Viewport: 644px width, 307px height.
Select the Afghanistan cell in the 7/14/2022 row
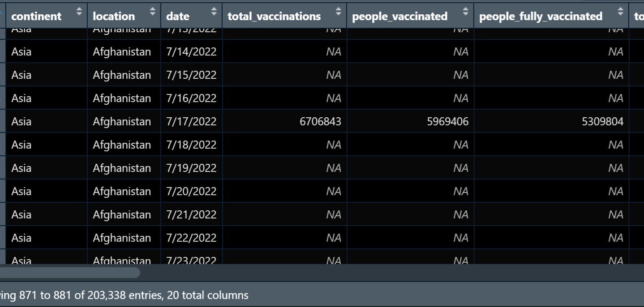click(x=121, y=51)
